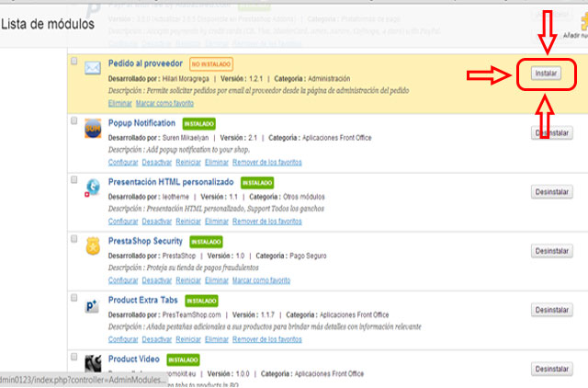Click the Product Extra Tabs title
The width and height of the screenshot is (588, 388).
[x=143, y=300]
